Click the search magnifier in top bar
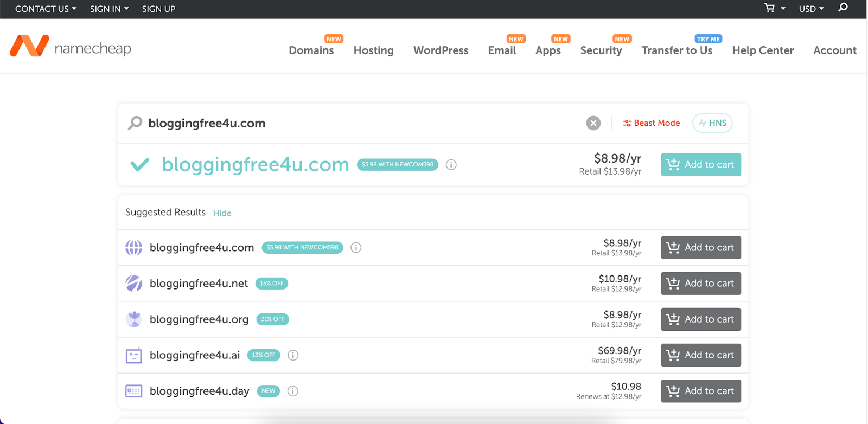The height and width of the screenshot is (424, 868). pos(843,8)
